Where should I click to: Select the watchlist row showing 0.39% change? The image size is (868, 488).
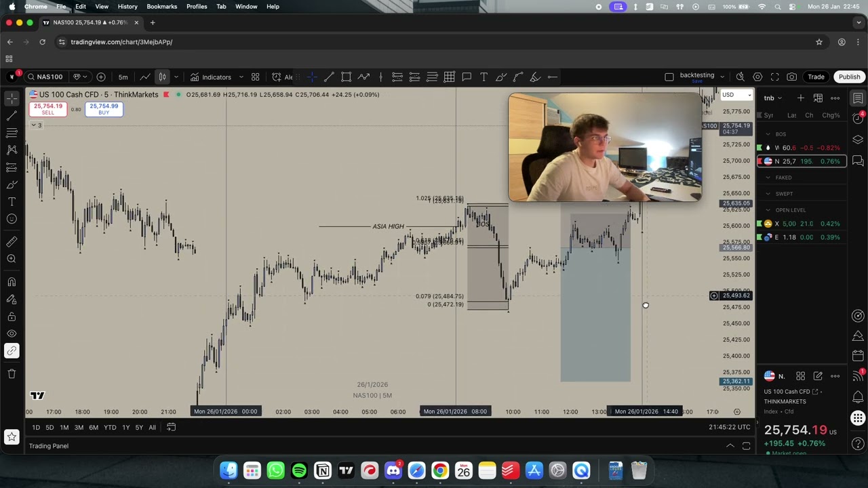click(x=802, y=237)
